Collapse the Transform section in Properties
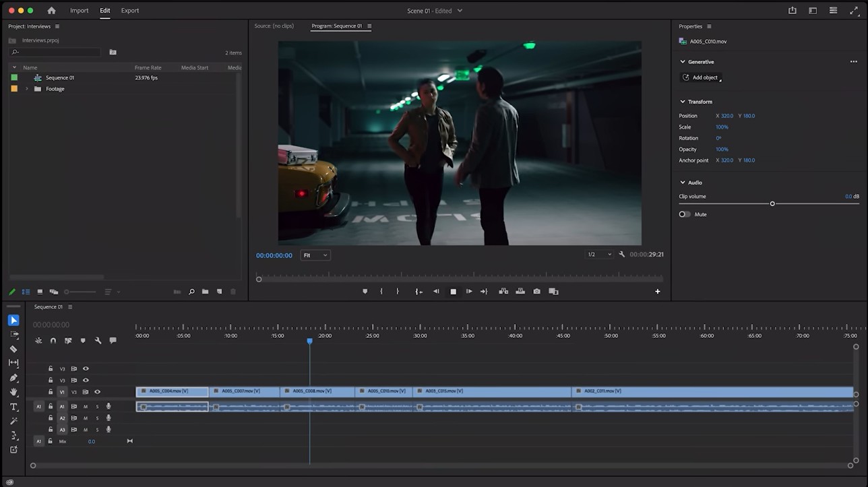The height and width of the screenshot is (487, 868). click(683, 102)
